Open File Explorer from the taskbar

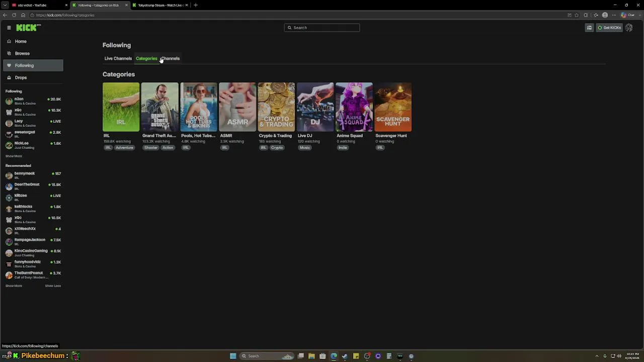click(x=311, y=356)
